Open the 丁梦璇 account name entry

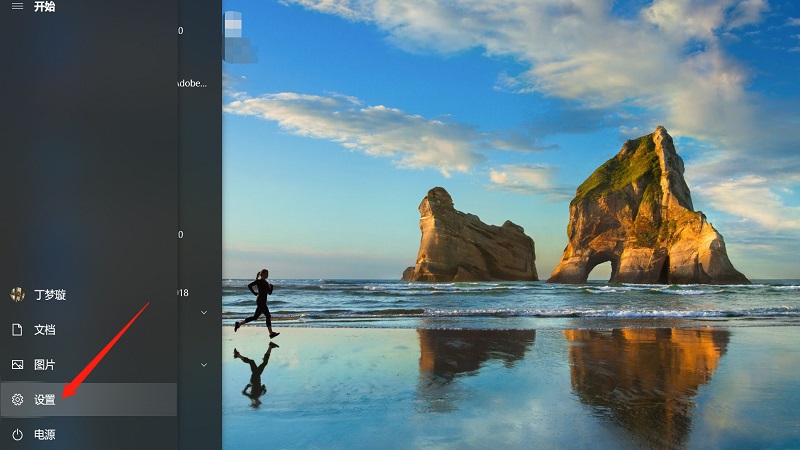[x=50, y=295]
